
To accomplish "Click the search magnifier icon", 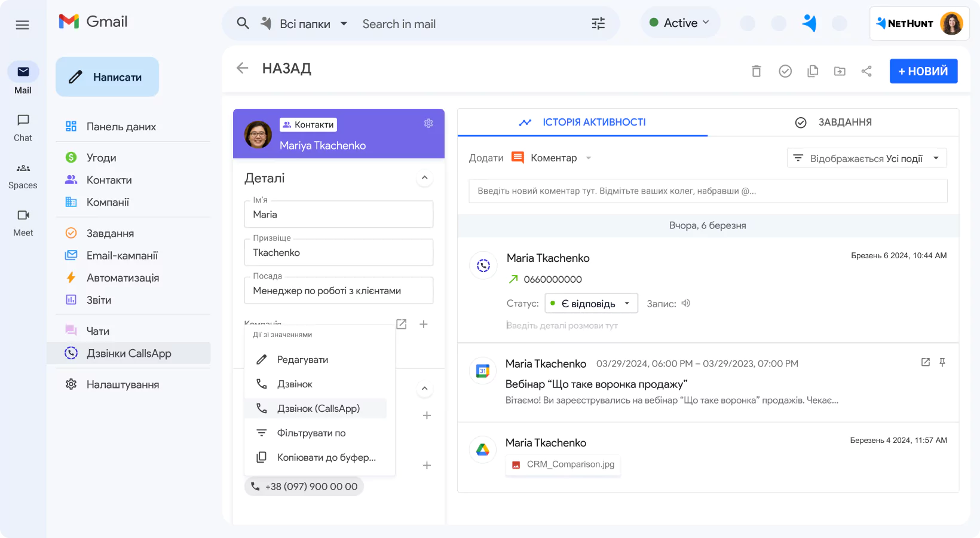I will click(x=243, y=23).
